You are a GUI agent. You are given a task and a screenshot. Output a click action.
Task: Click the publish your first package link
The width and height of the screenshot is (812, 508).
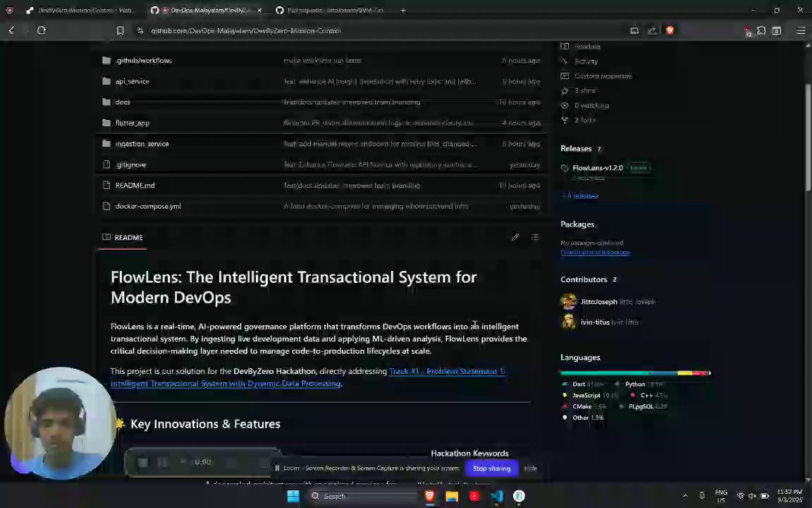(595, 253)
